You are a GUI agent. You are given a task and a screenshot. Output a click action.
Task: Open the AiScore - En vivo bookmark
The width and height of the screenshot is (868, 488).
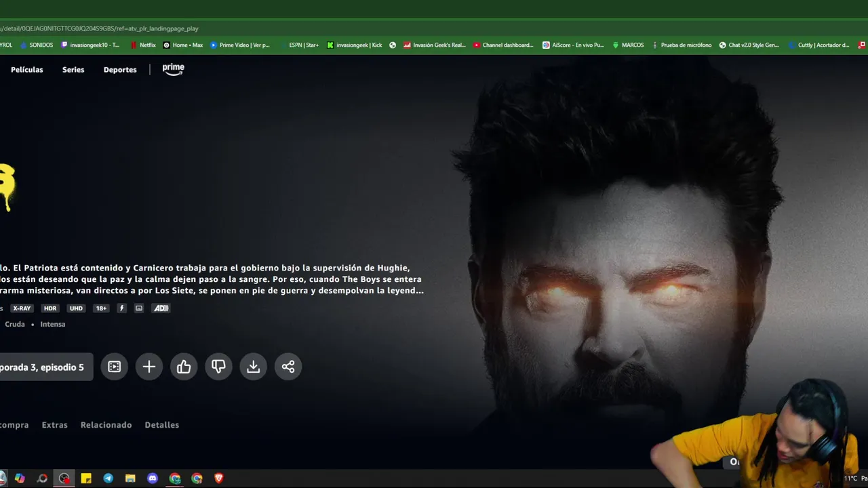pyautogui.click(x=573, y=45)
